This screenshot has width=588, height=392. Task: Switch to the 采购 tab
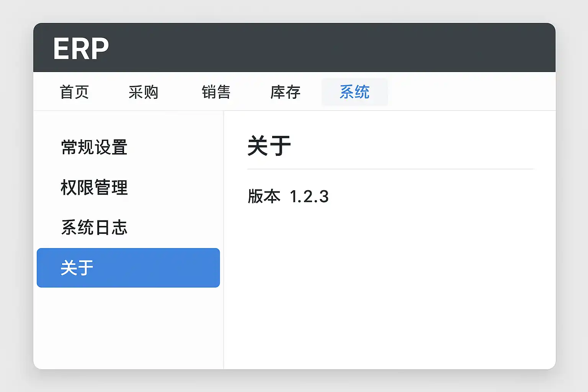coord(143,92)
